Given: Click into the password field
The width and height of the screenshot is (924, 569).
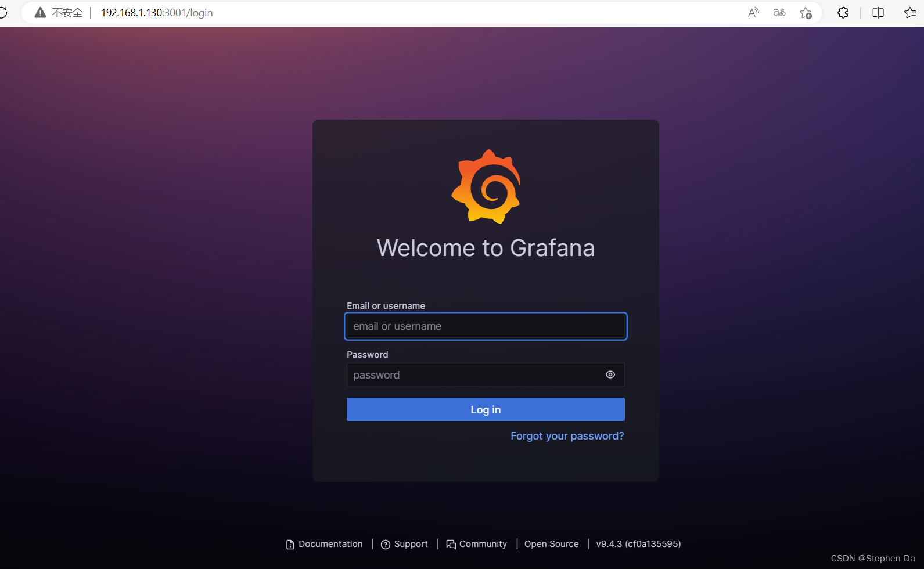Looking at the screenshot, I should (486, 374).
